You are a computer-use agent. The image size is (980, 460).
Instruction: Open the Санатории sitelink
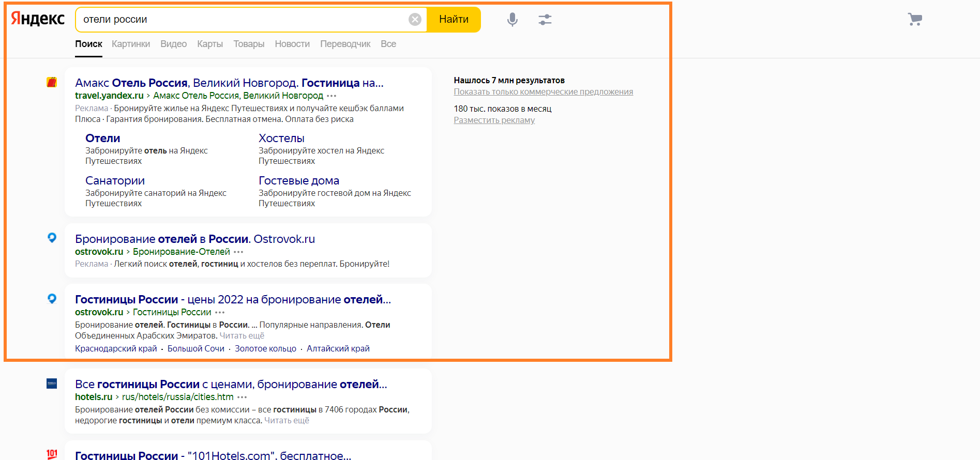click(x=115, y=180)
